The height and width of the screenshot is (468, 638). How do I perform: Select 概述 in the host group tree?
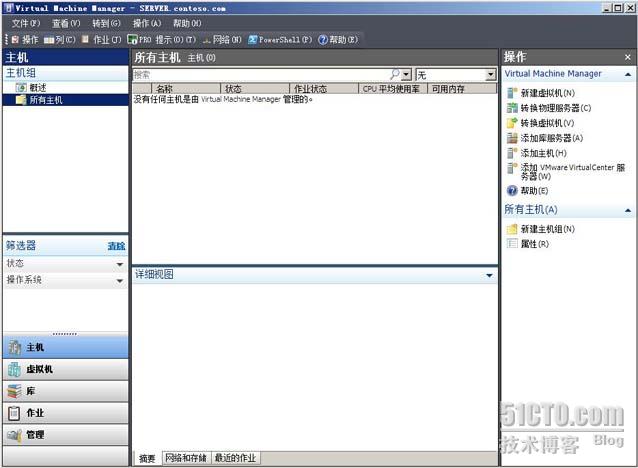[x=31, y=87]
